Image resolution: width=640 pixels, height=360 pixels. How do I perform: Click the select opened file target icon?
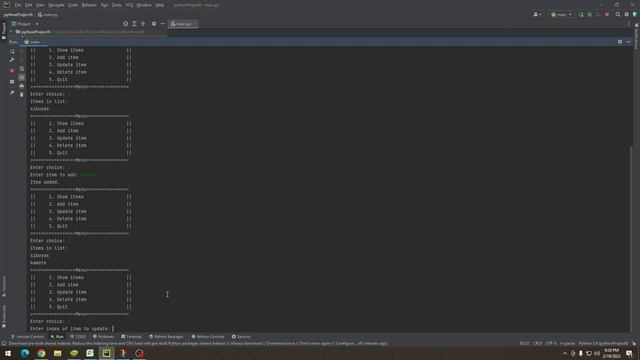125,24
